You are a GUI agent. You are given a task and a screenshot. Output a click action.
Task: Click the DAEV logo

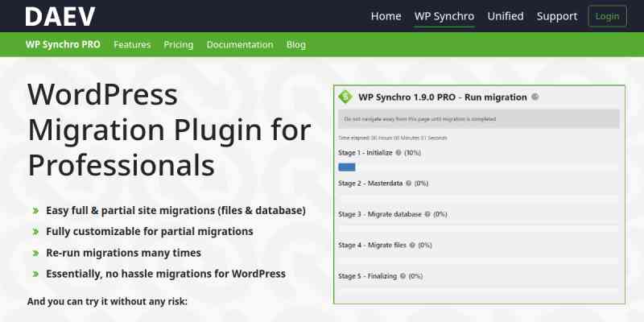coord(60,16)
